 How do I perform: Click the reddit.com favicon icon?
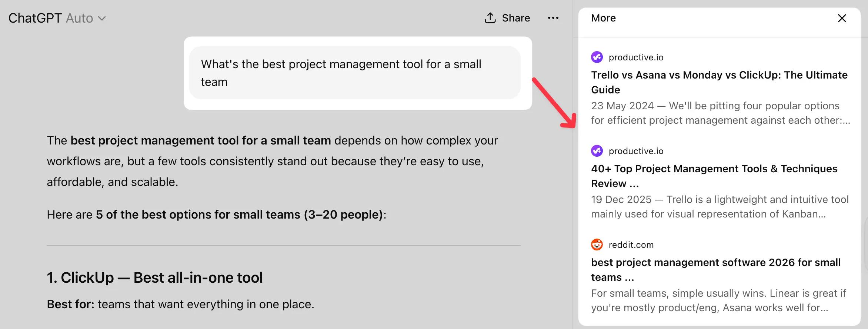pyautogui.click(x=597, y=245)
